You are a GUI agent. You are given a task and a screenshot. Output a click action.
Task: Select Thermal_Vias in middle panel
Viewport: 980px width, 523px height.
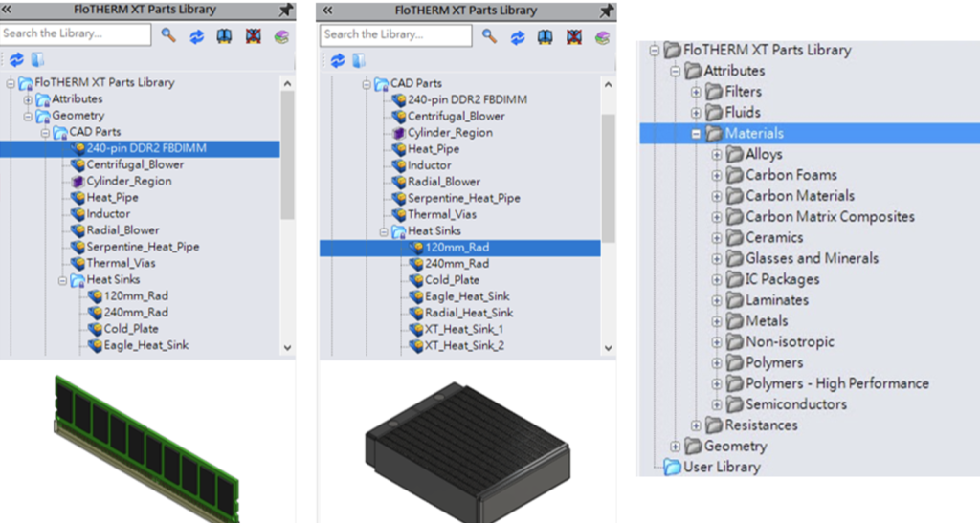(442, 215)
